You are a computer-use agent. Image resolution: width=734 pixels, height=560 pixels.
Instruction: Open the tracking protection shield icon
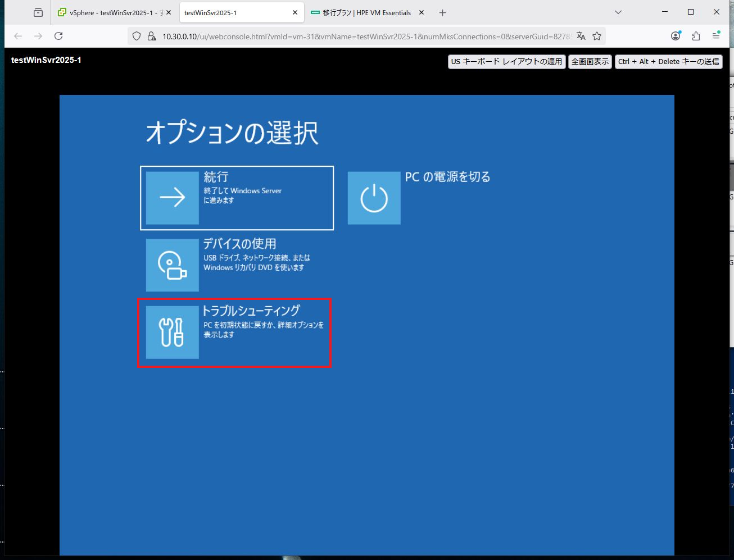pos(137,36)
